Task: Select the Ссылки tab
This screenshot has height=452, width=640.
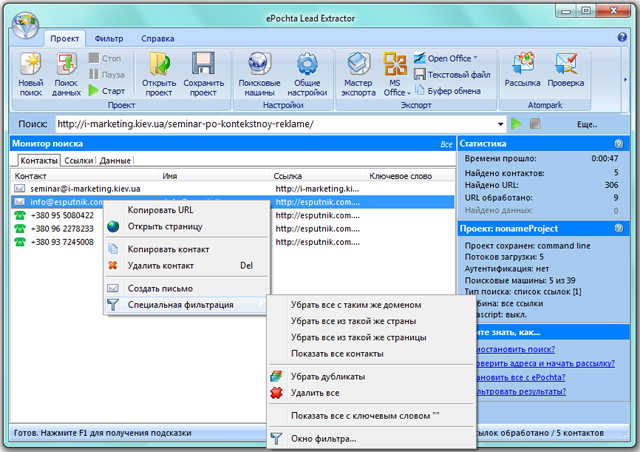Action: (x=79, y=160)
